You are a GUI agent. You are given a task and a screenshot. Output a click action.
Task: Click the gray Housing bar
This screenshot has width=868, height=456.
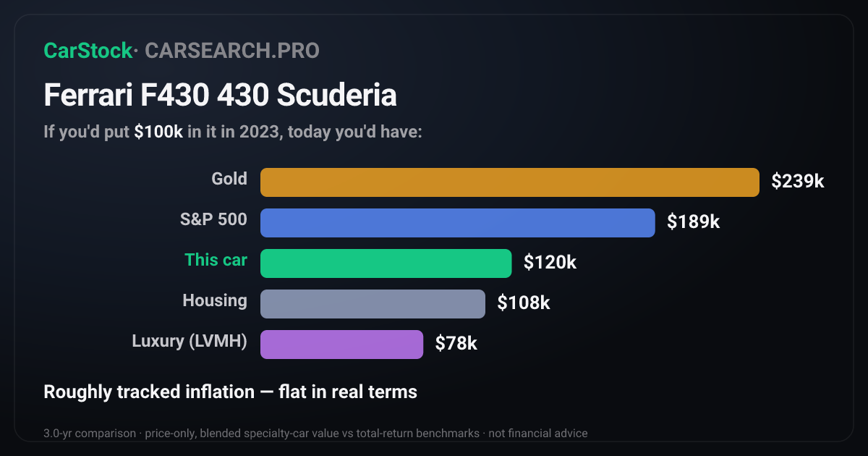click(373, 304)
